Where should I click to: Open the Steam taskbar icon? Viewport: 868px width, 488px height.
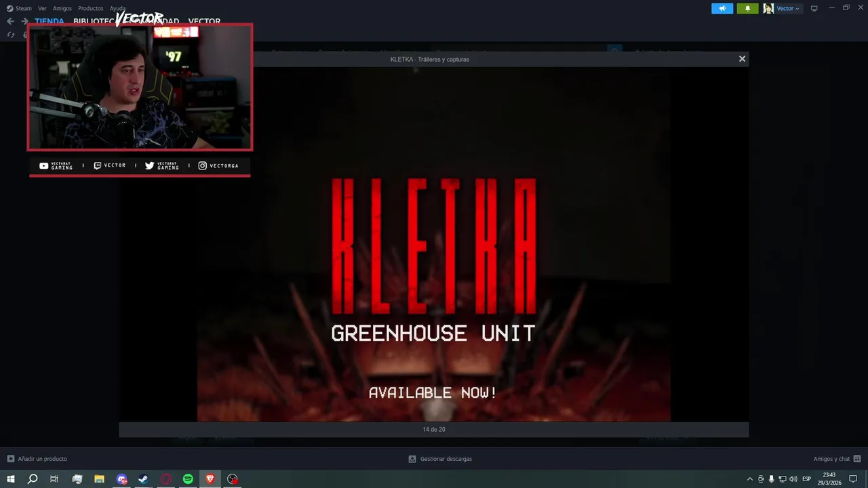[143, 479]
